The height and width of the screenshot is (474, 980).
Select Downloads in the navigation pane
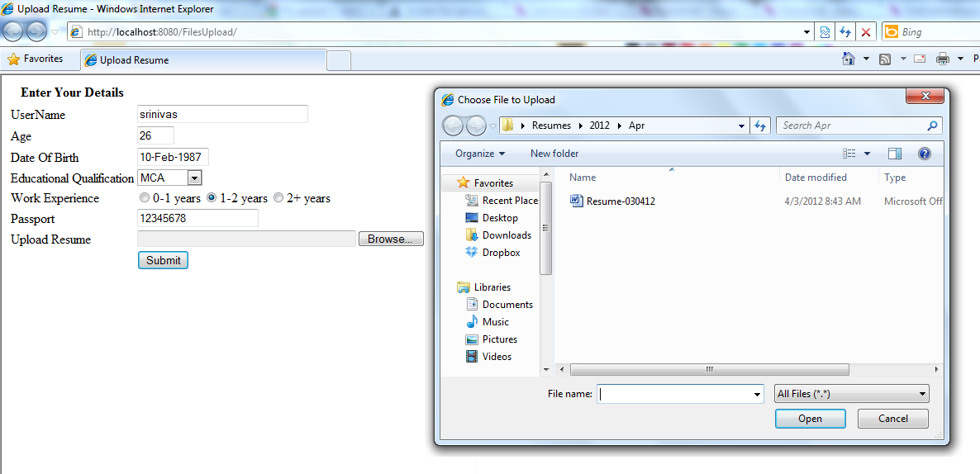click(x=498, y=235)
